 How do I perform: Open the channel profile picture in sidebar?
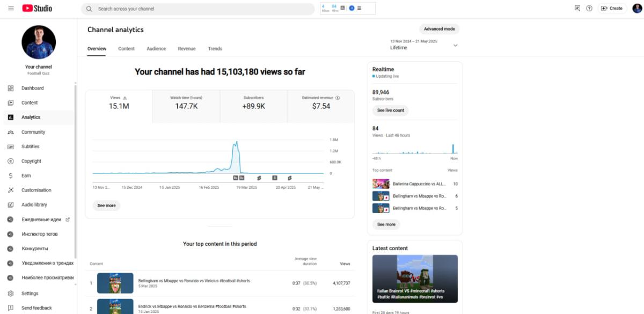tap(39, 42)
